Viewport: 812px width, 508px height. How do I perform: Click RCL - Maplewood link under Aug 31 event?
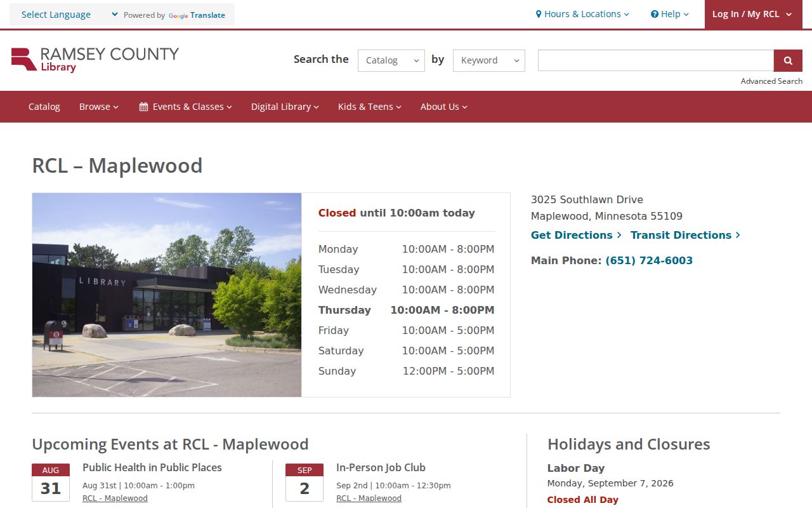click(115, 498)
